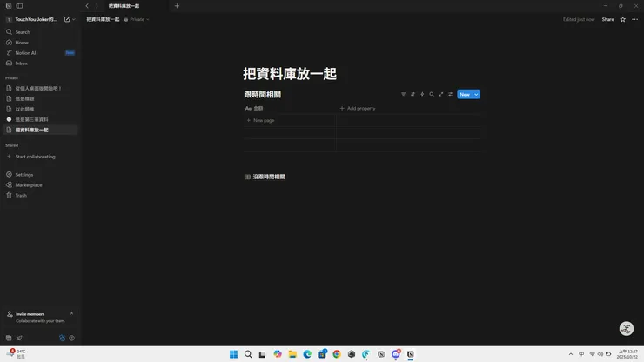
Task: Go back using the left arrow
Action: point(87,6)
